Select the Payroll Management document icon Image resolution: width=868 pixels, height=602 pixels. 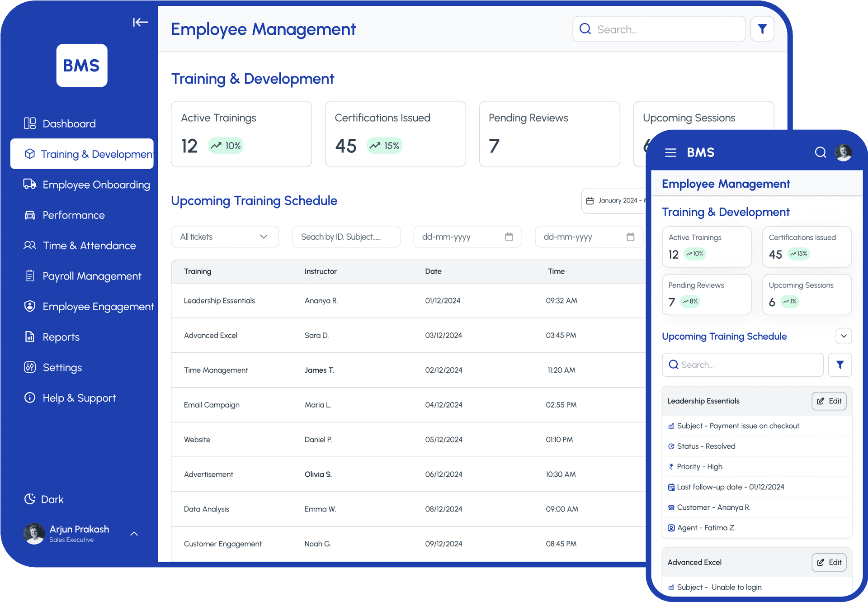point(30,276)
